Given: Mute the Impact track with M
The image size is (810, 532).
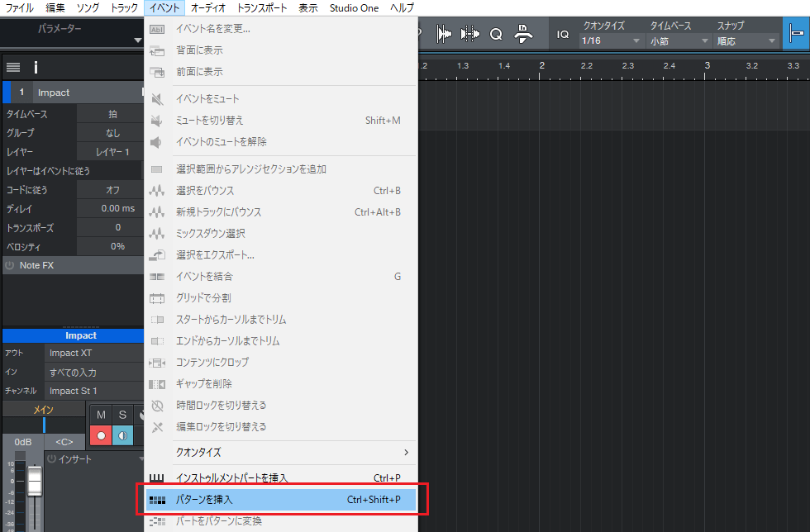Looking at the screenshot, I should coord(101,414).
